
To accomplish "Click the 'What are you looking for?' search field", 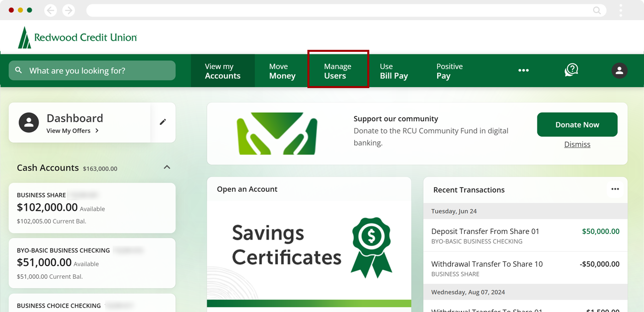I will click(92, 70).
